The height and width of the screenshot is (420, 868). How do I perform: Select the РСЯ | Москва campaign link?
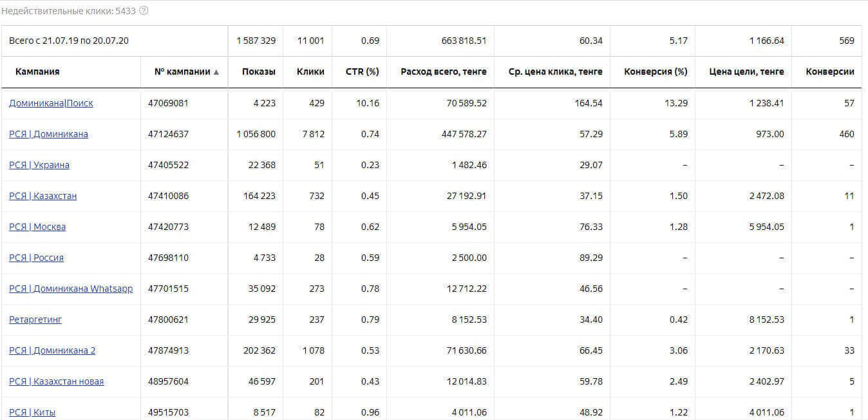(x=37, y=227)
